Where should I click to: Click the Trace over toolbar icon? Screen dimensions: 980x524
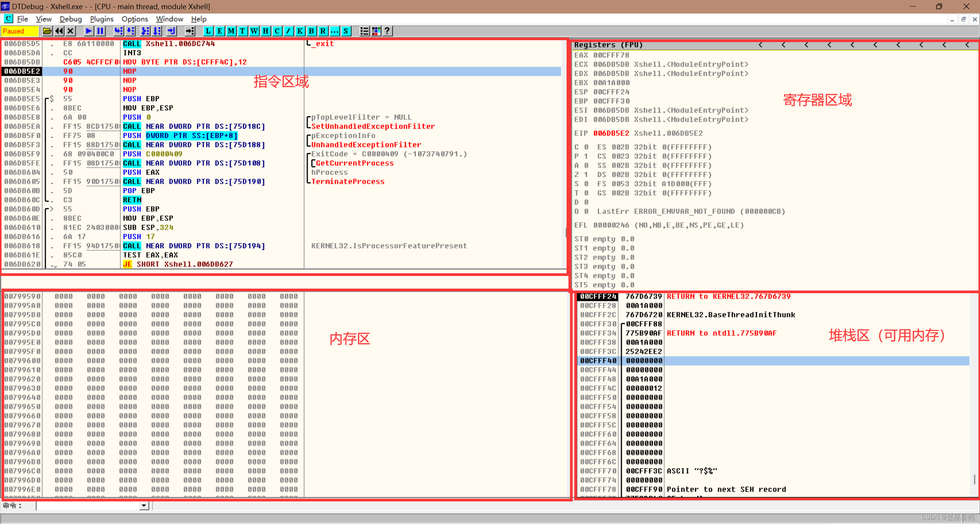[157, 31]
